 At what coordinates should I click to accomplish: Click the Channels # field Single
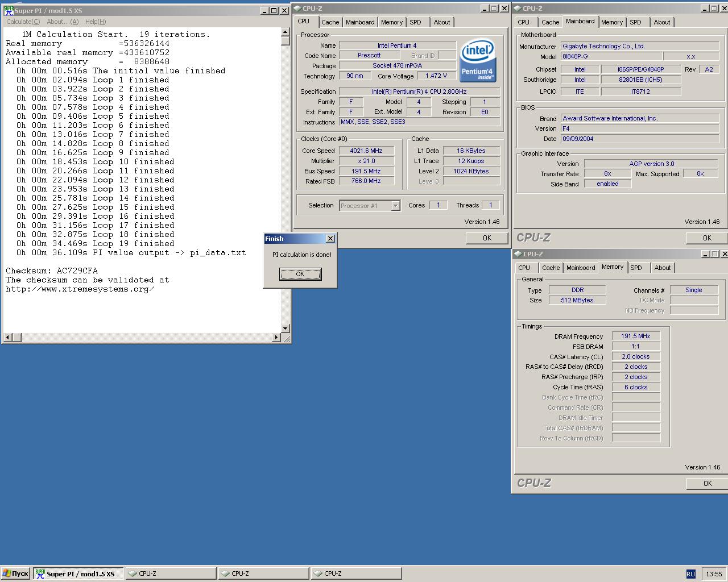click(694, 290)
